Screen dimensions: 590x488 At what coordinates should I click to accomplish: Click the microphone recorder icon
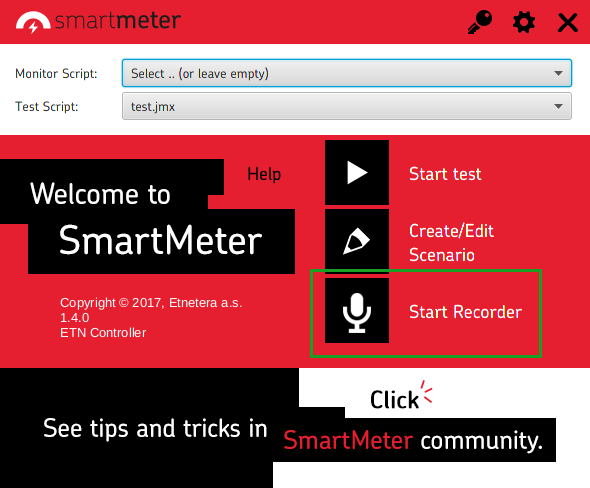click(357, 311)
